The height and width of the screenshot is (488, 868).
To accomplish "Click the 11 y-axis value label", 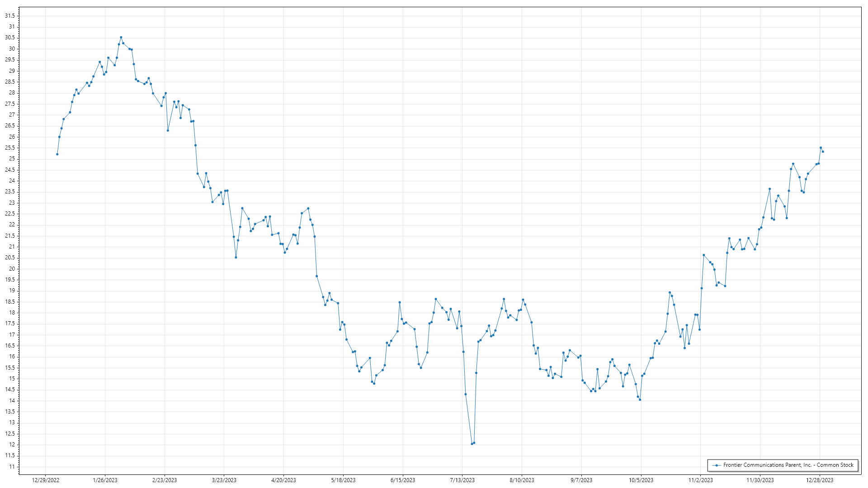I will point(12,467).
